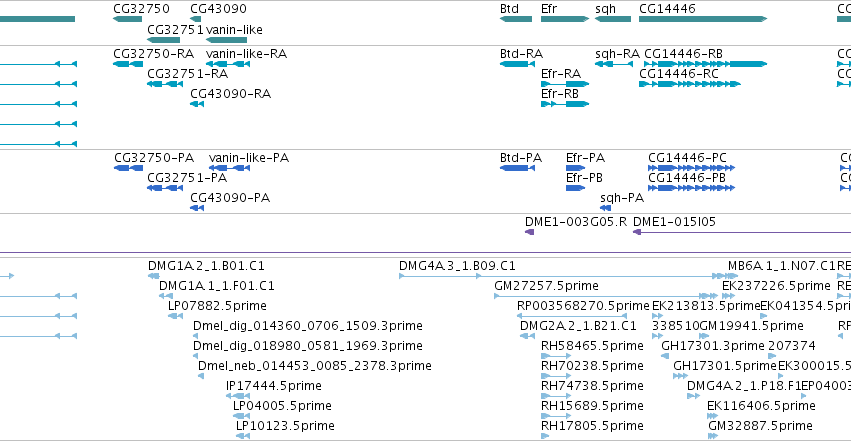Screen dimensions: 851x441
Task: Select EST EK213813.5prime
Action: pyautogui.click(x=657, y=316)
